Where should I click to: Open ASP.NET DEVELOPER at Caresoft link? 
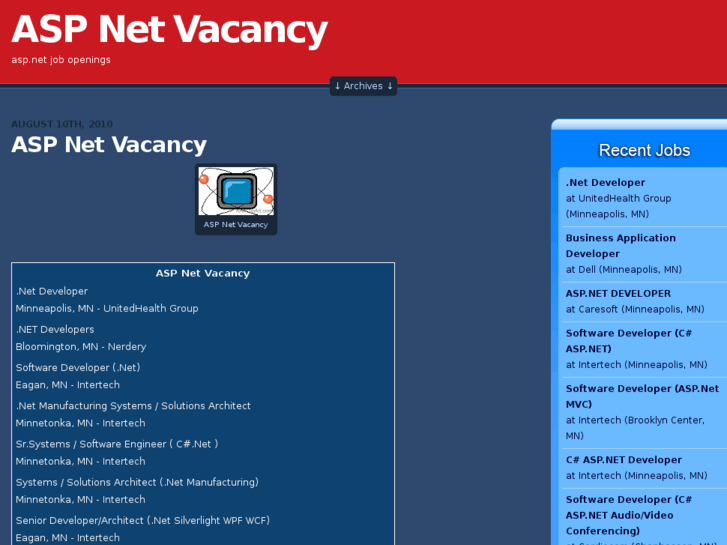coord(618,294)
